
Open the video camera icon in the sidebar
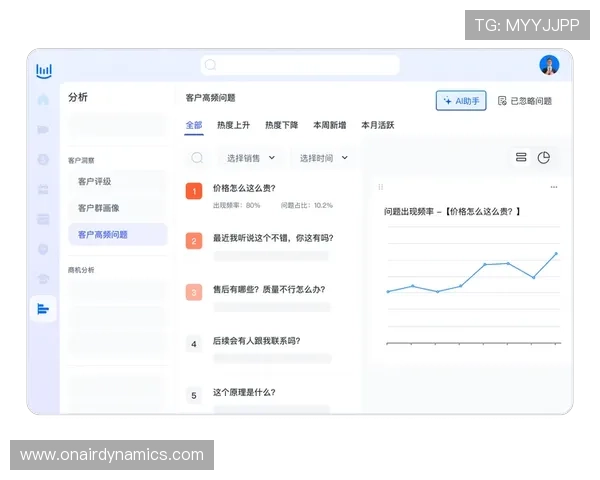(x=43, y=129)
